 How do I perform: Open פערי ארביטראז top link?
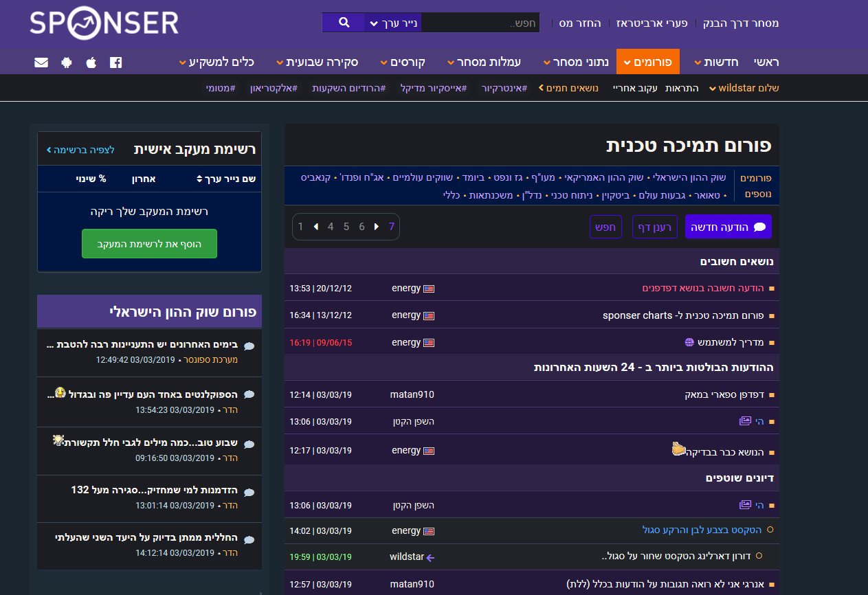point(652,23)
